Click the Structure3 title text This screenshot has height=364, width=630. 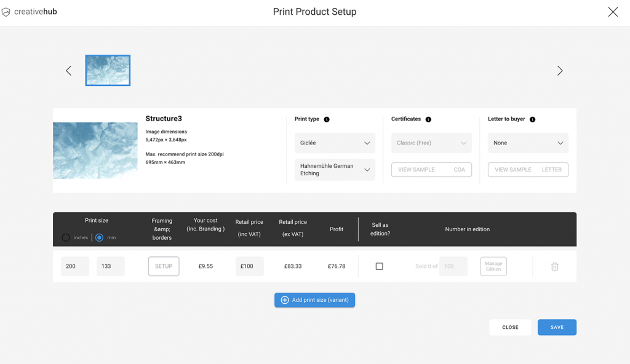[x=164, y=119]
